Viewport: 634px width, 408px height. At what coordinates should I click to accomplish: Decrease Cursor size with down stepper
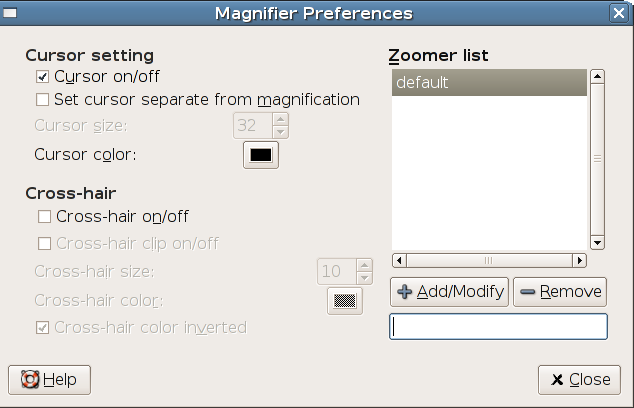click(x=280, y=131)
